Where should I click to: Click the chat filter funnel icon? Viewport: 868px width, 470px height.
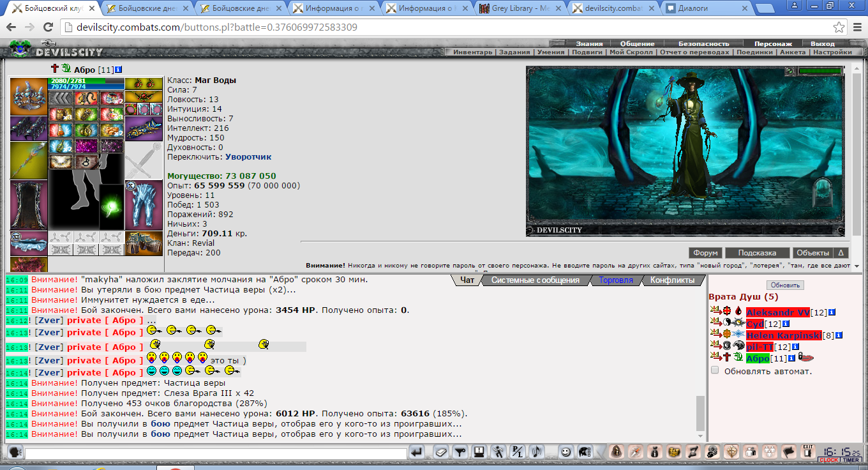pos(460,452)
